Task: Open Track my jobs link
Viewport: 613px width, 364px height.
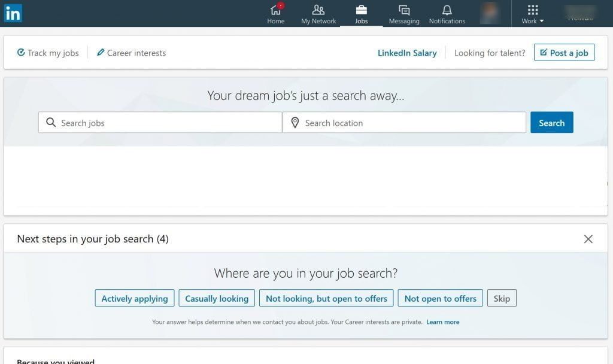Action: [x=48, y=53]
